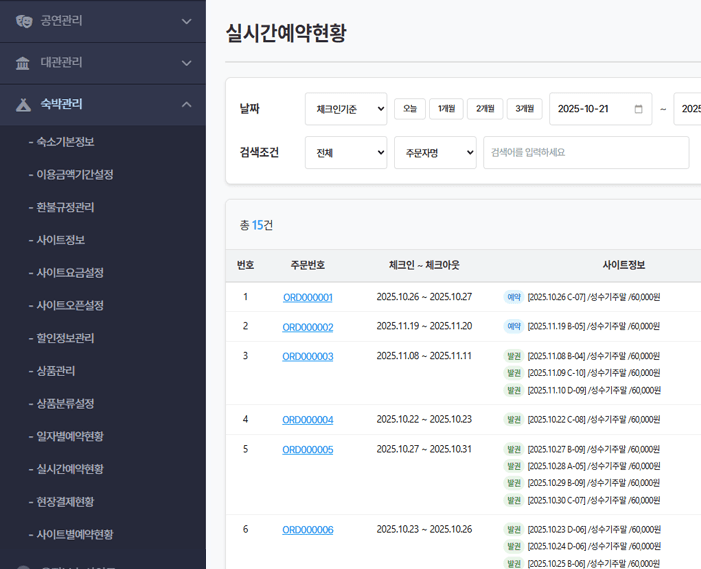Open calendar picker icon in start date field
The height and width of the screenshot is (569, 701).
[x=638, y=109]
